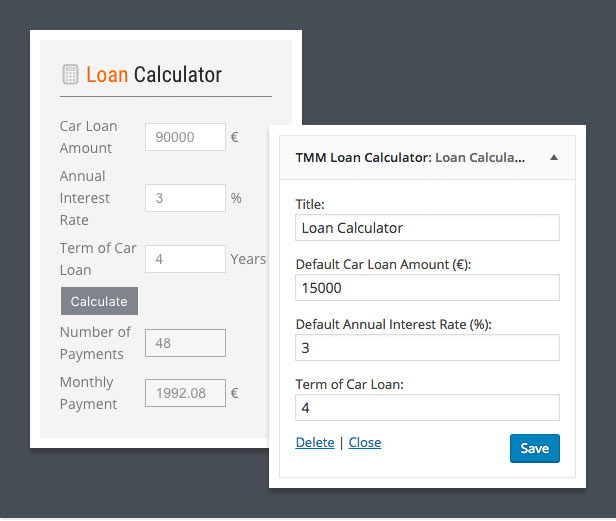
Task: Select the Annual Interest Rate field with % sign
Action: tap(185, 198)
